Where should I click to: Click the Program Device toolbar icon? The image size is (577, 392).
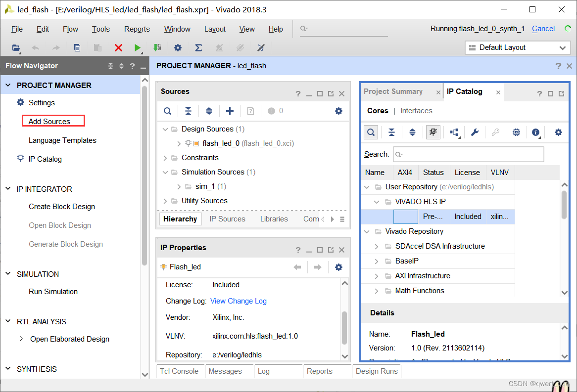157,47
